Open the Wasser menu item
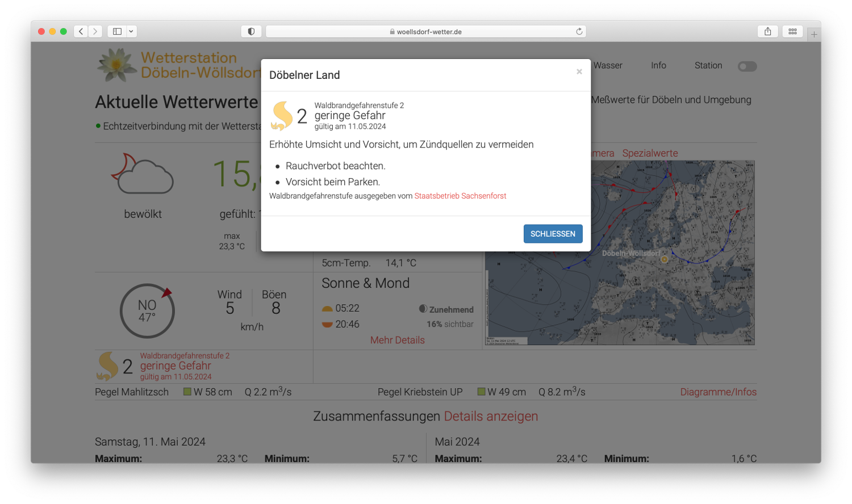The image size is (852, 504). [x=608, y=66]
